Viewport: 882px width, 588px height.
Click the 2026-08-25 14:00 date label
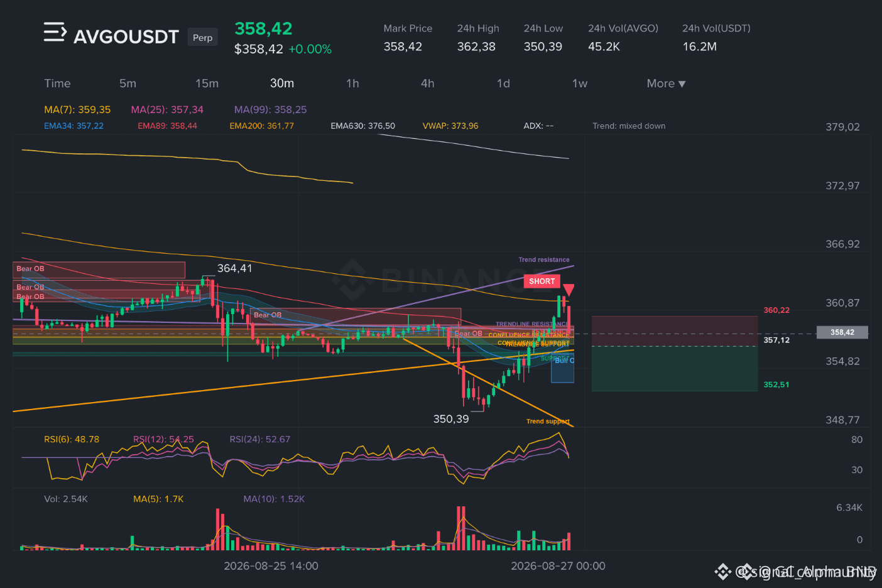tap(271, 566)
